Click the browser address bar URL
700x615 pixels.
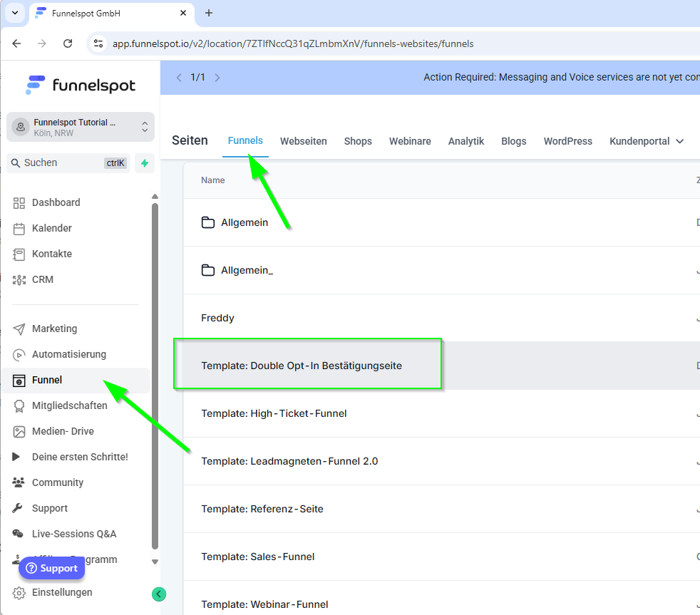coord(293,43)
